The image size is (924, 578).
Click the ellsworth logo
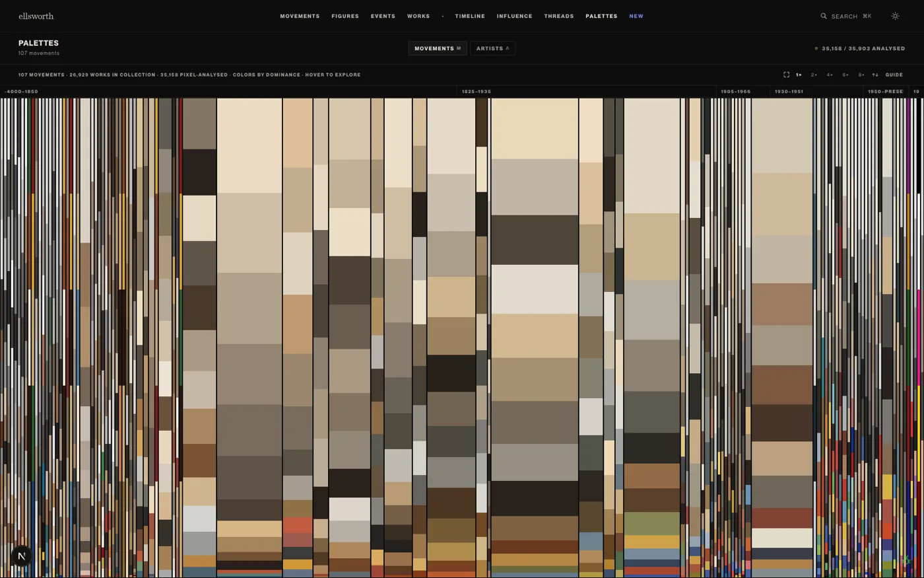pyautogui.click(x=36, y=16)
